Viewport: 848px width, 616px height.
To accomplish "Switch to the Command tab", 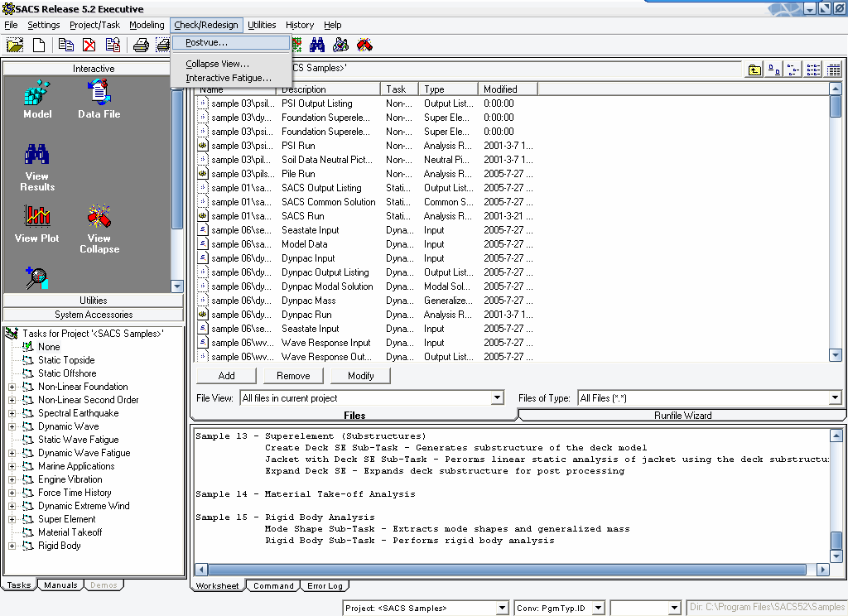I will pyautogui.click(x=273, y=585).
